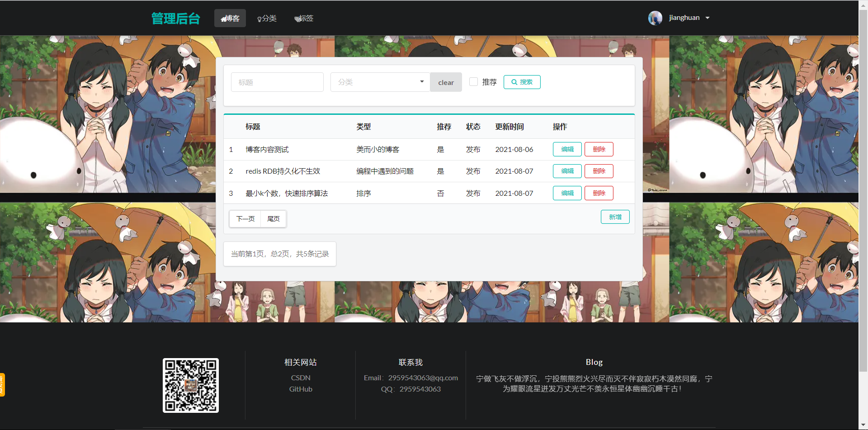Switch to the 分类 navigation tab
This screenshot has height=430, width=868.
click(269, 18)
